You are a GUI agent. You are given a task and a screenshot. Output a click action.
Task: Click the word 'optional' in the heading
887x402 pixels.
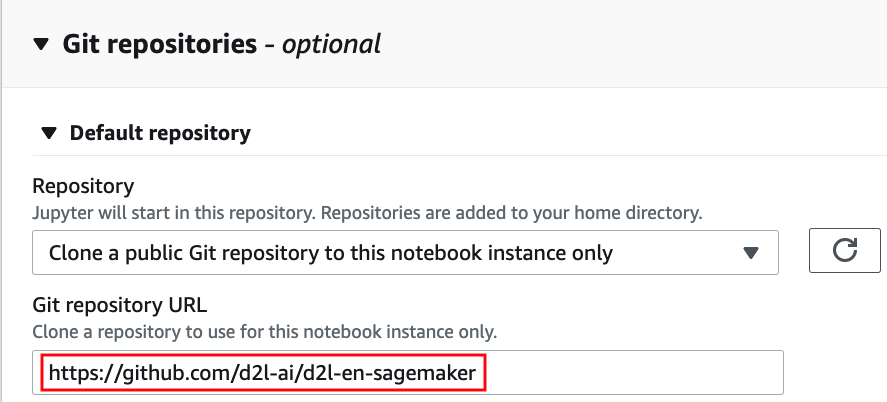pos(334,44)
